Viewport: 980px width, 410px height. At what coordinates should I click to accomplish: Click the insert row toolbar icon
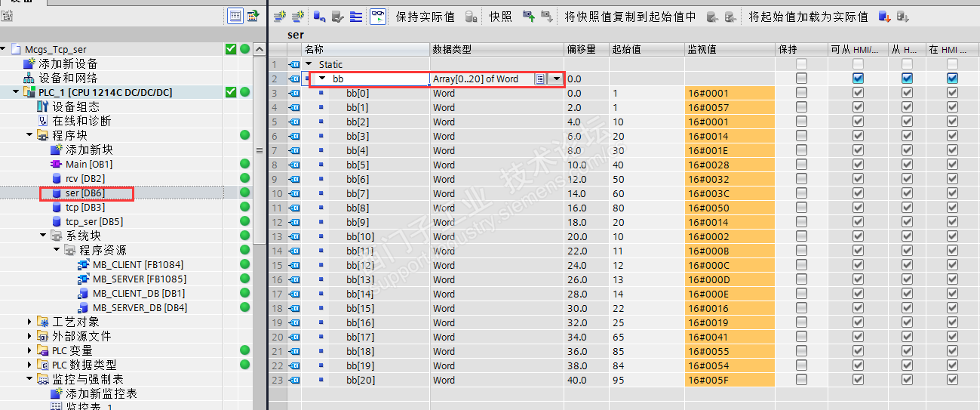[x=280, y=16]
